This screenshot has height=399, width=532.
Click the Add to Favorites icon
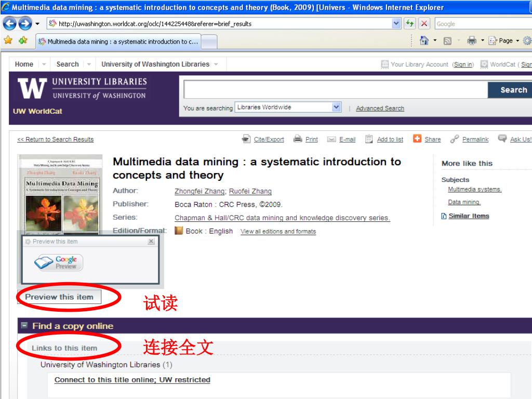[23, 41]
